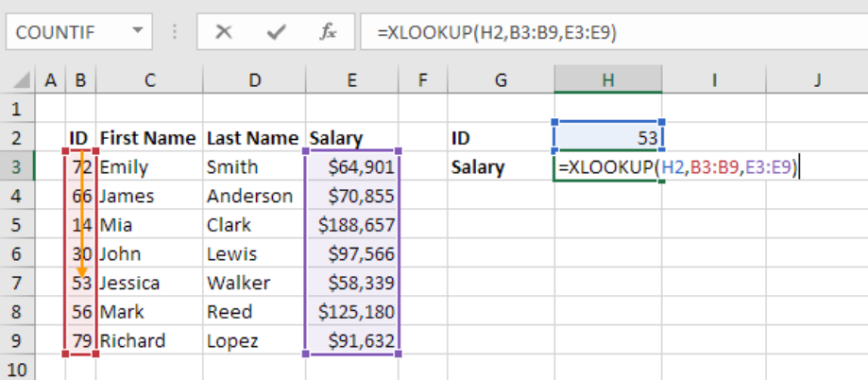Select row 5 header
868x380 pixels.
(x=17, y=224)
